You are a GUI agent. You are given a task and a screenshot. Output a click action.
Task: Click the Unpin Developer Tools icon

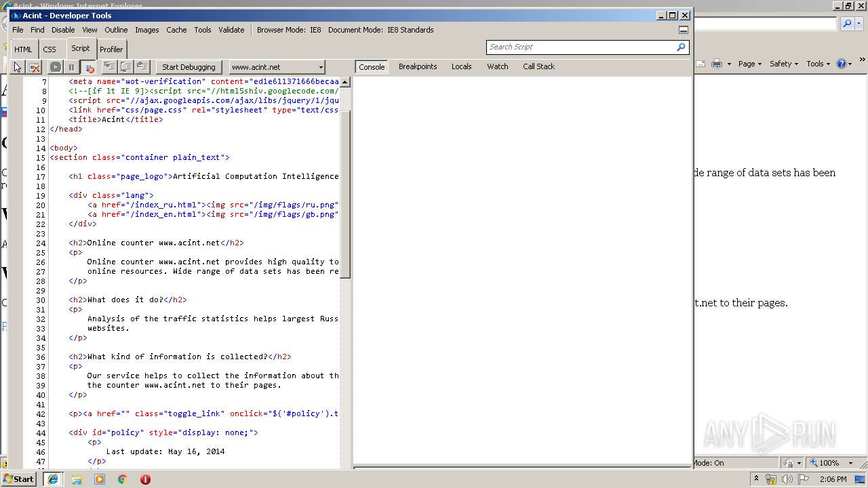click(x=684, y=30)
